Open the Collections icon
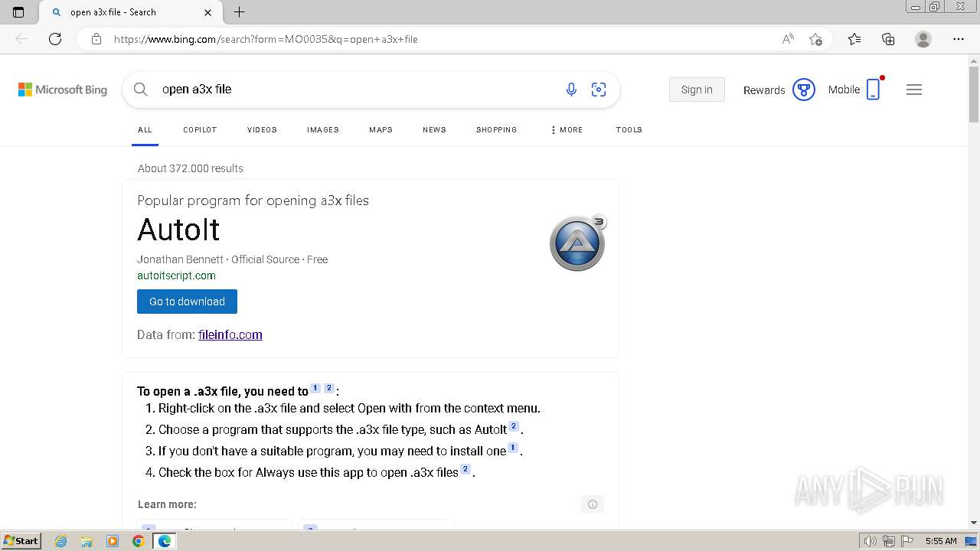The image size is (980, 551). tap(888, 39)
